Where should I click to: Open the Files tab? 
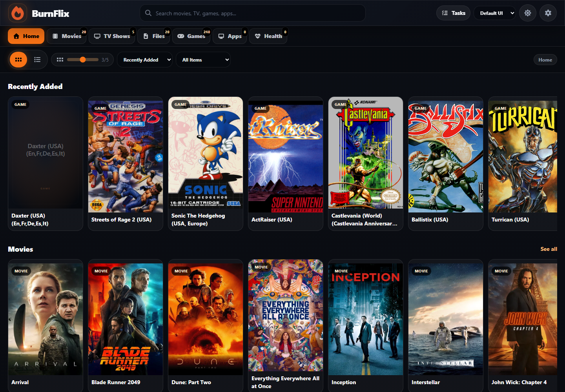point(154,36)
